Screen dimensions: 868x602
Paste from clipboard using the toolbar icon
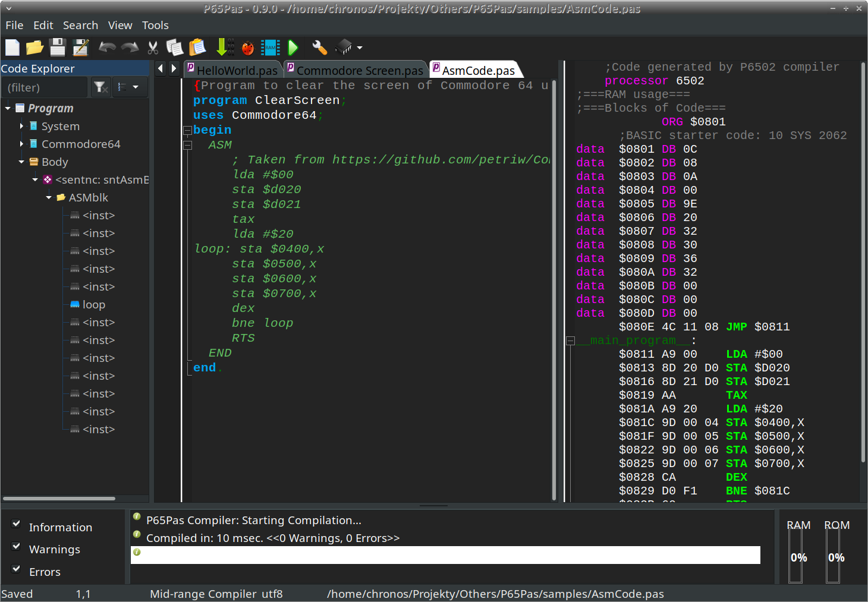[197, 48]
